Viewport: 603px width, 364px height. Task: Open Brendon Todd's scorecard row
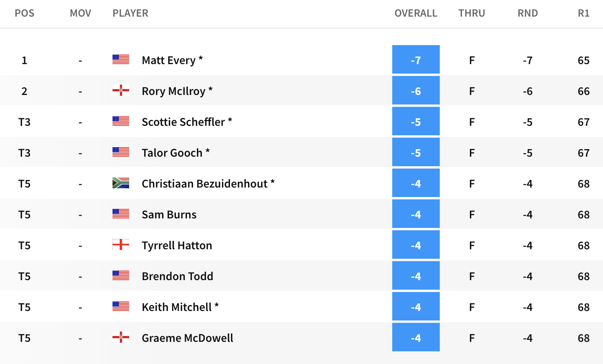coord(301,276)
